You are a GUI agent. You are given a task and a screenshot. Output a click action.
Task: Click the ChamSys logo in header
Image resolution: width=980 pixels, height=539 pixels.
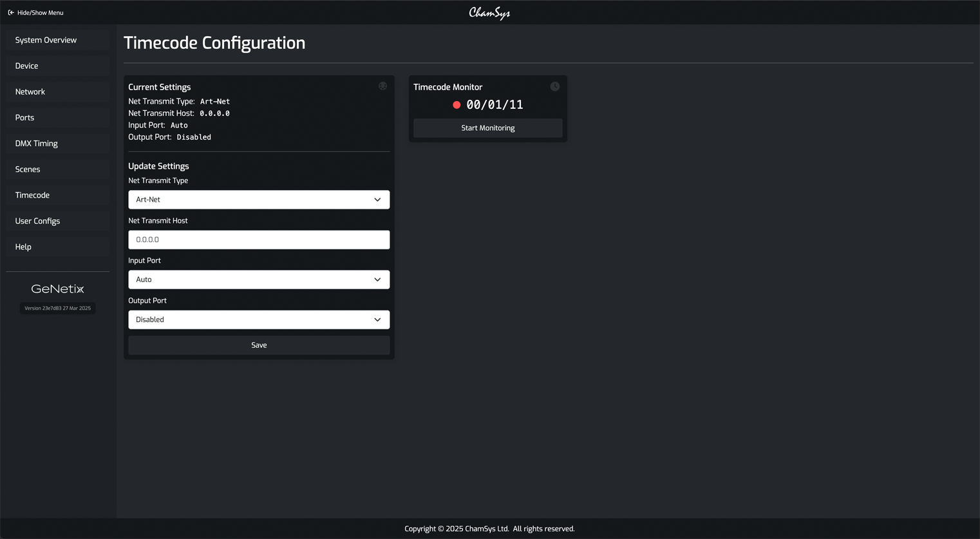coord(489,13)
